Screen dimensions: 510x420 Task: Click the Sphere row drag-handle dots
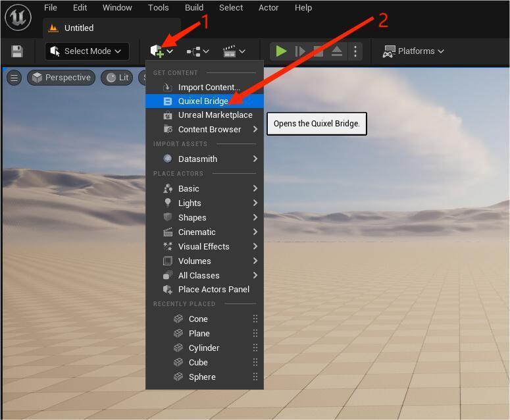tap(255, 377)
